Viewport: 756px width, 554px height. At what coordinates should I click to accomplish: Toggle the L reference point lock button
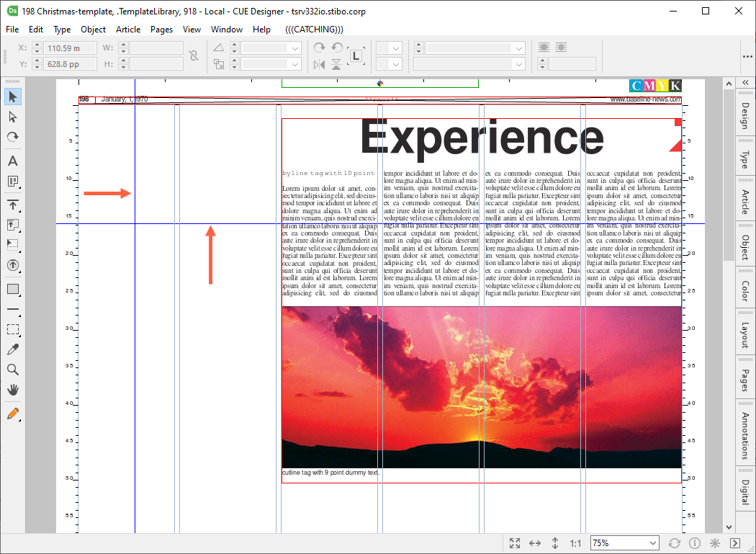(x=357, y=55)
